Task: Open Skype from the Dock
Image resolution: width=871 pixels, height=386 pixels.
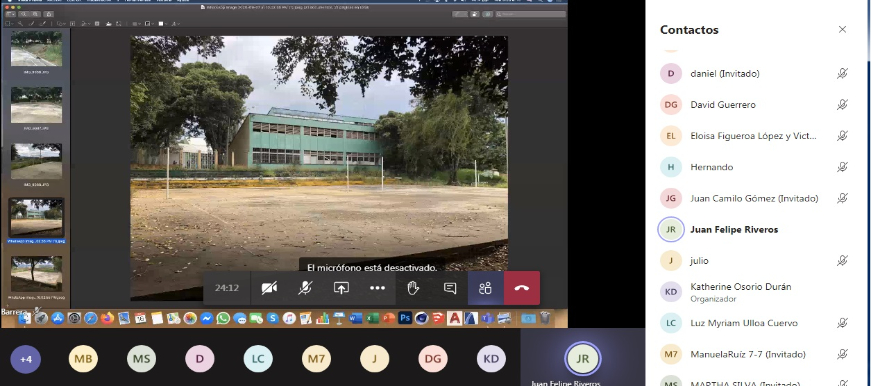Action: tap(273, 318)
